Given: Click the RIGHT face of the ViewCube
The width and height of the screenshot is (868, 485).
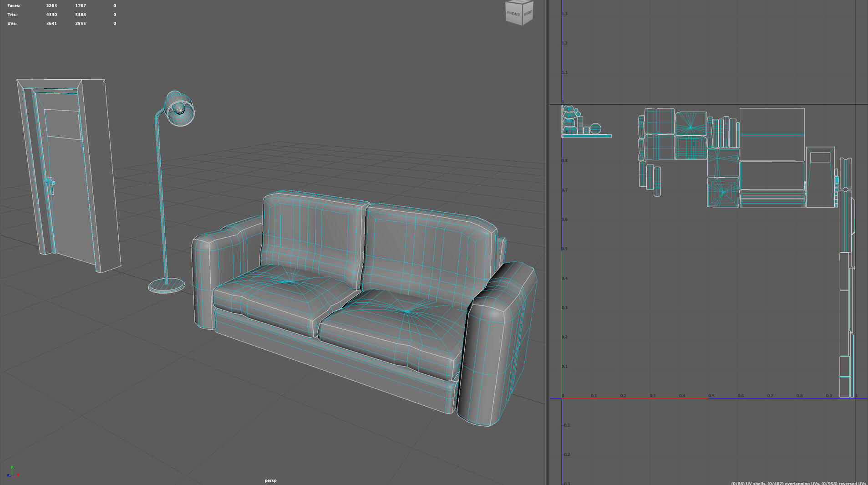Looking at the screenshot, I should (x=528, y=13).
